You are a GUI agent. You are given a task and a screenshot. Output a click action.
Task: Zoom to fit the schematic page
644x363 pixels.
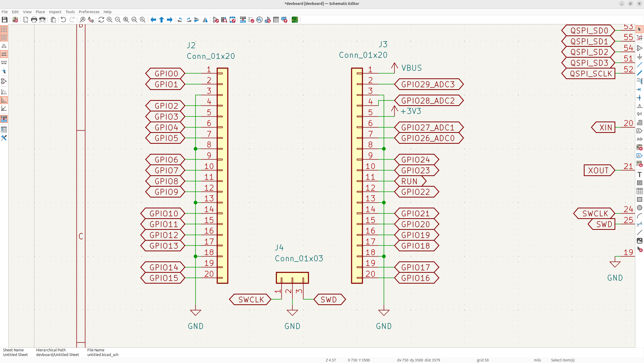click(126, 20)
